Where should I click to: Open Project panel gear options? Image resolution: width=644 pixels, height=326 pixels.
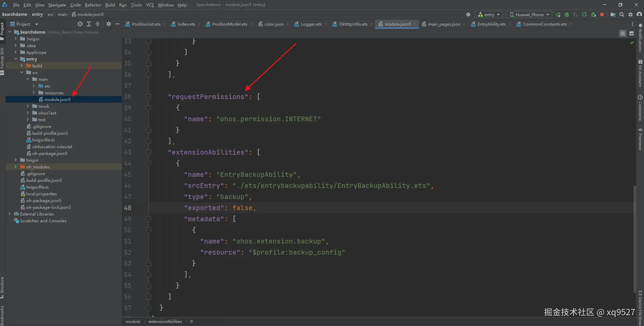(108, 24)
